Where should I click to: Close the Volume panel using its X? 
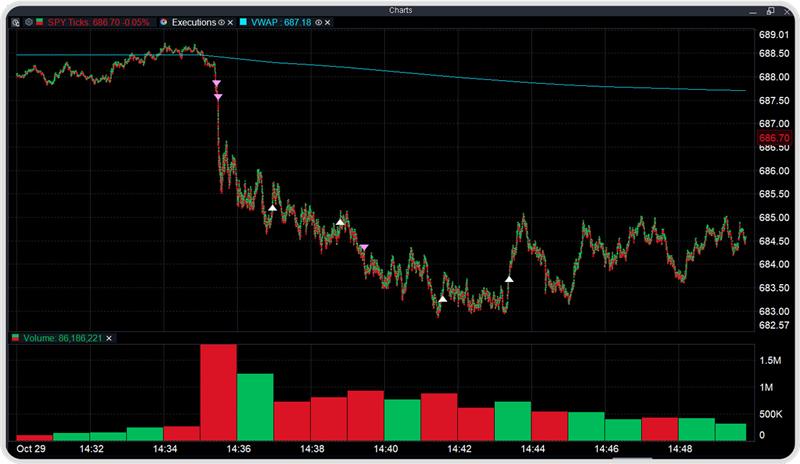109,338
